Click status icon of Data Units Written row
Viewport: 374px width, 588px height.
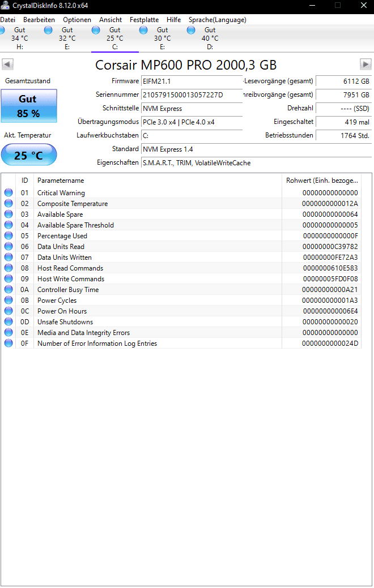coord(8,257)
